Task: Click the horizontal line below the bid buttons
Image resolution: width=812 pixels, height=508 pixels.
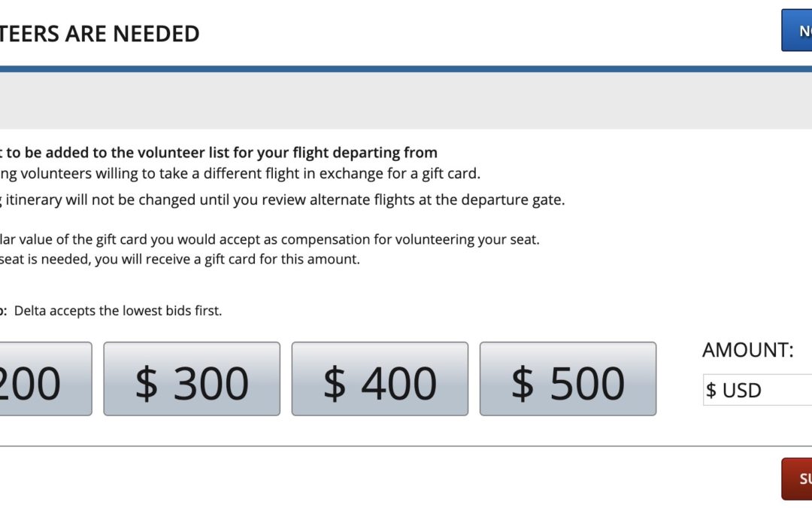Action: (x=406, y=446)
